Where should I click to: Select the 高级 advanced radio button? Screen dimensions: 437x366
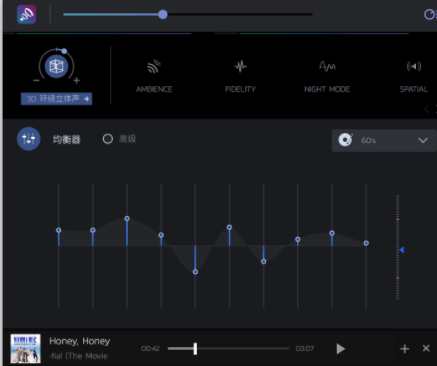[108, 139]
